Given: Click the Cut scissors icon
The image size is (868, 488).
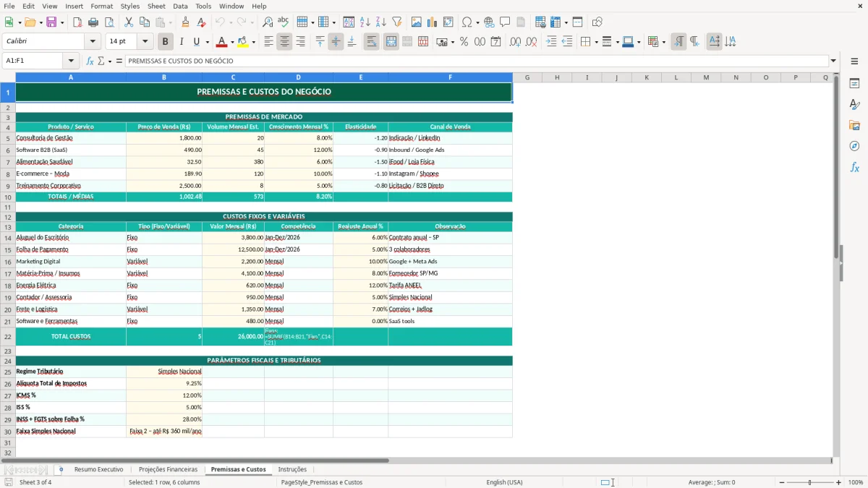Looking at the screenshot, I should point(129,22).
